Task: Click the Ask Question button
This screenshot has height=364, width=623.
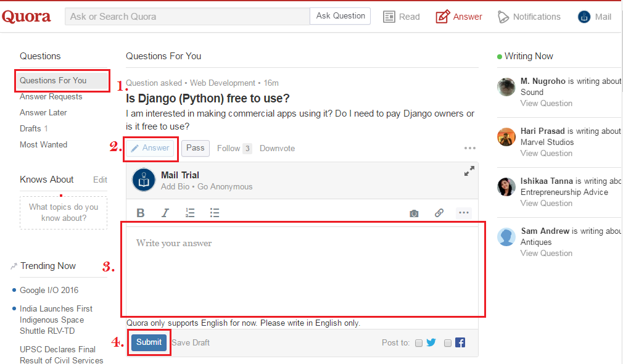Action: click(340, 16)
